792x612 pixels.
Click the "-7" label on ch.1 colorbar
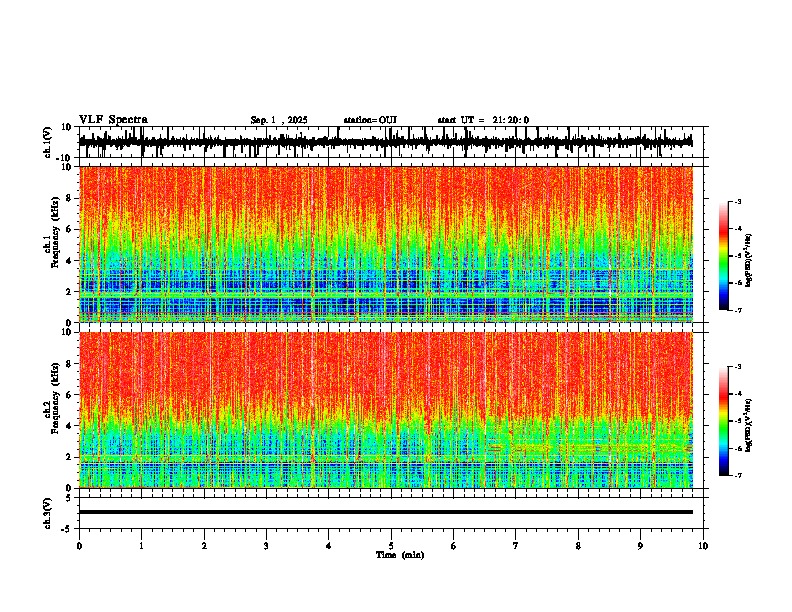click(738, 310)
